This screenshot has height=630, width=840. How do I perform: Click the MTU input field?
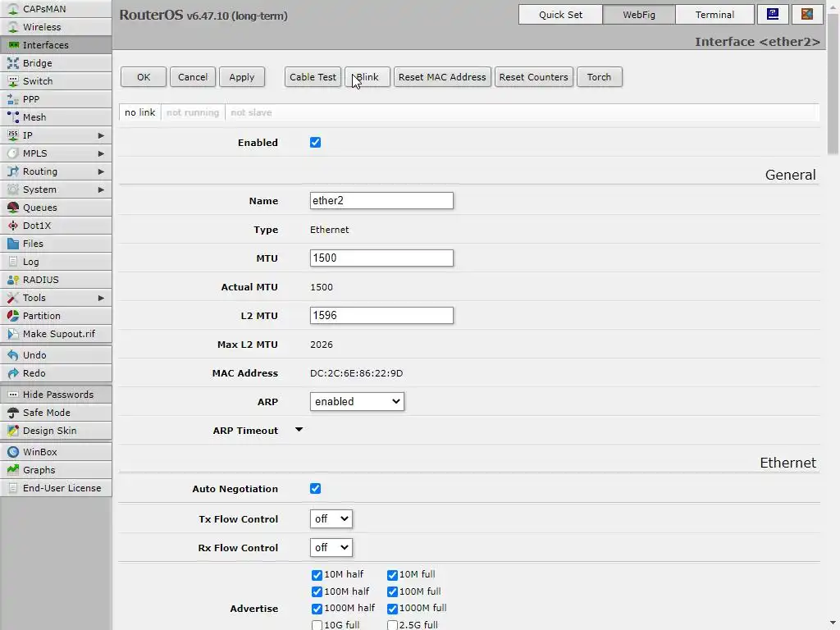(381, 258)
